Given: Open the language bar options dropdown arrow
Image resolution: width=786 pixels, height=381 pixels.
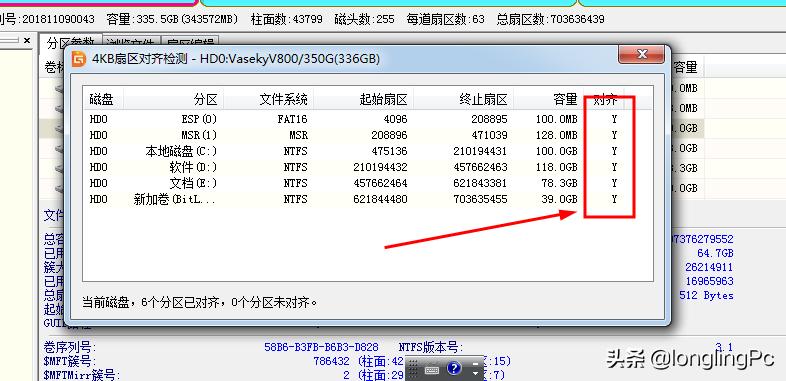Looking at the screenshot, I should (476, 373).
